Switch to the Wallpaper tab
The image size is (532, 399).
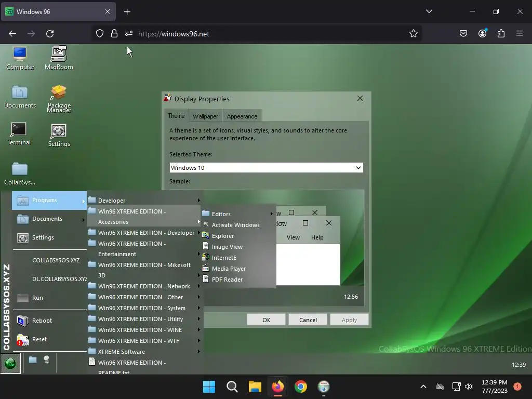(205, 116)
